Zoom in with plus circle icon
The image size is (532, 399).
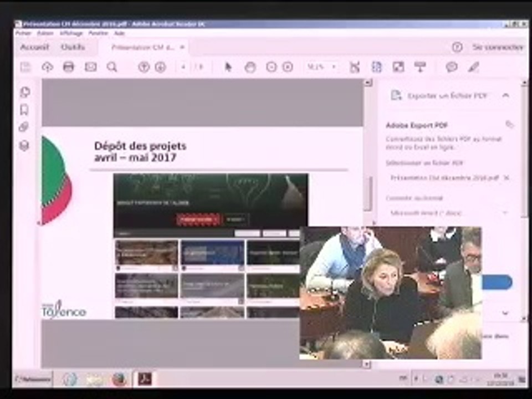point(288,67)
